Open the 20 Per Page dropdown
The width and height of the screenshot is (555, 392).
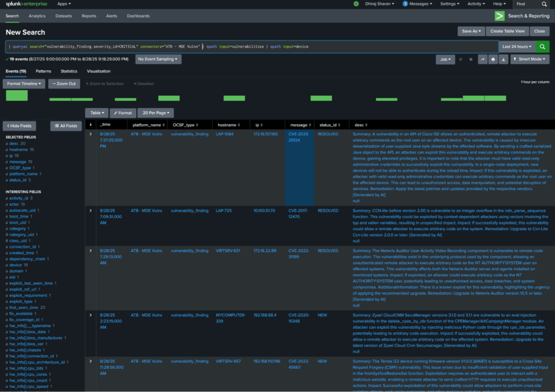156,113
